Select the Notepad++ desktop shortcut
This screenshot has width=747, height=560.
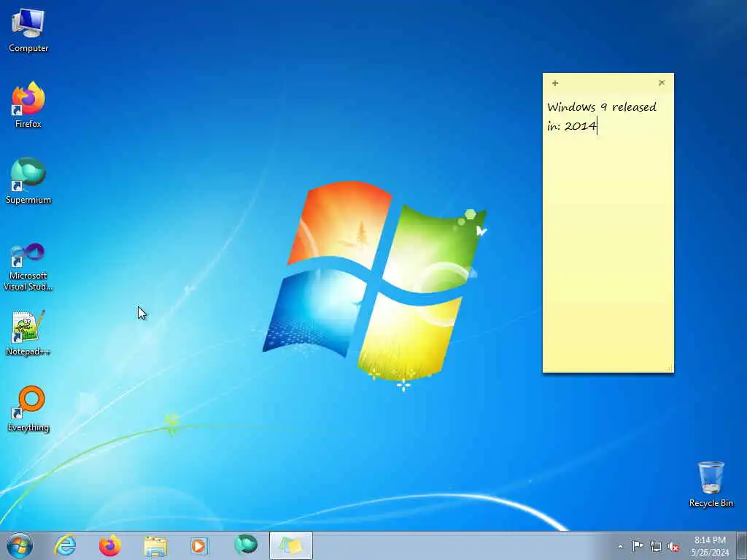click(28, 332)
